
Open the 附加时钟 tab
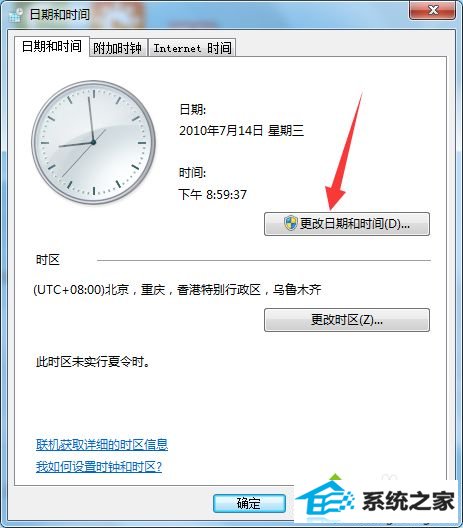coord(118,48)
